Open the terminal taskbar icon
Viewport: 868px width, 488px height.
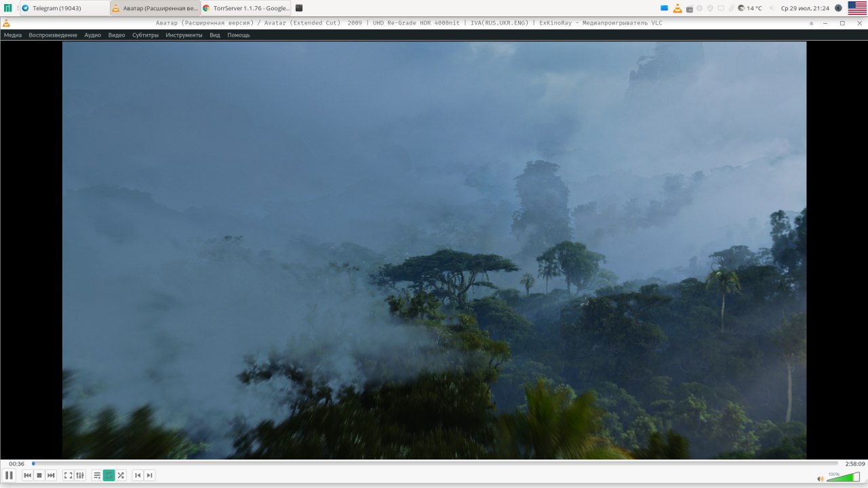tap(299, 8)
